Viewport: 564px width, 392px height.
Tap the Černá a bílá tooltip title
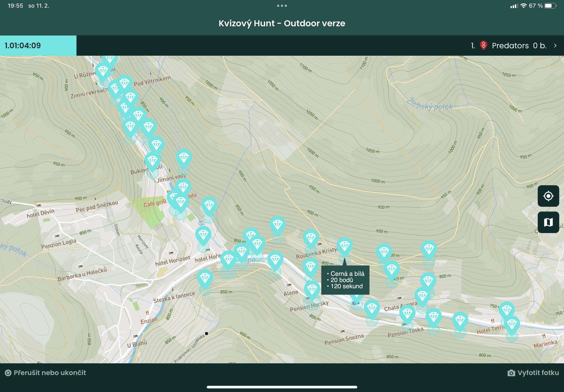coord(347,274)
